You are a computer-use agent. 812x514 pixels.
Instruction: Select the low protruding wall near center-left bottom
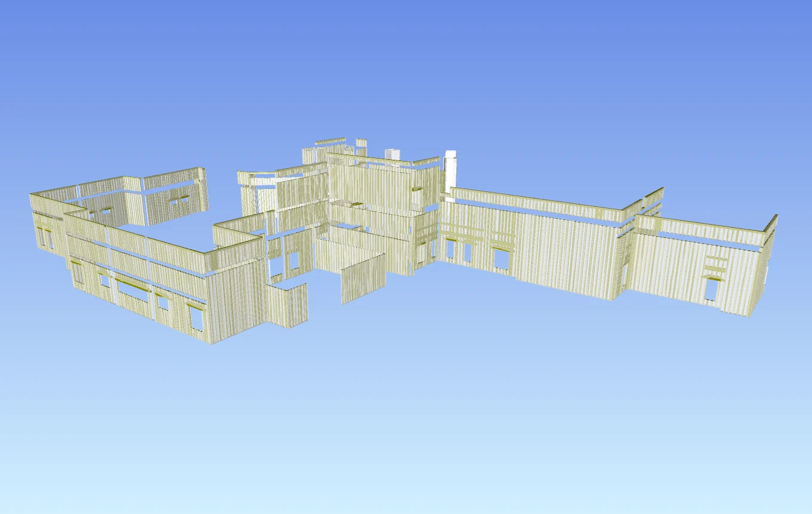pyautogui.click(x=287, y=305)
